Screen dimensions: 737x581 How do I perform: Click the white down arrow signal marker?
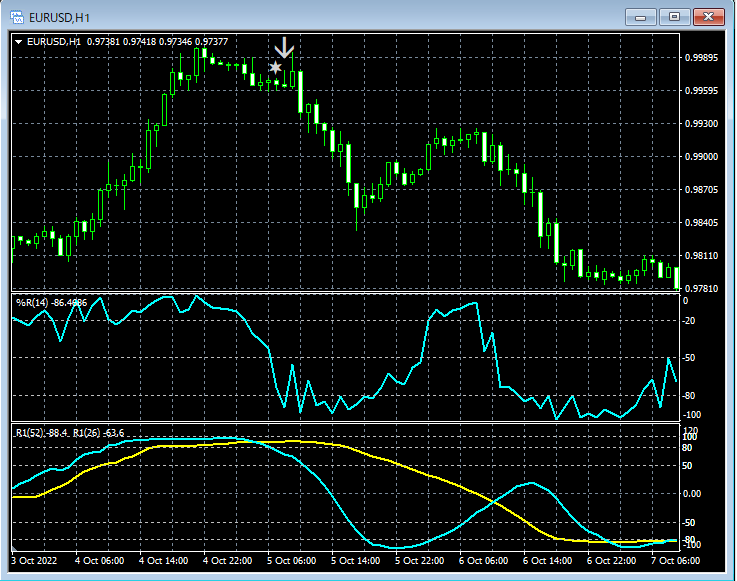285,47
